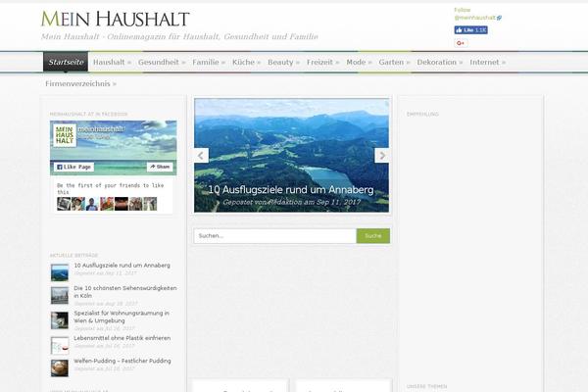Image resolution: width=588 pixels, height=392 pixels.
Task: Open post Die 10 schönsten Sehenswürdigkeiten in Köln
Action: pos(125,292)
